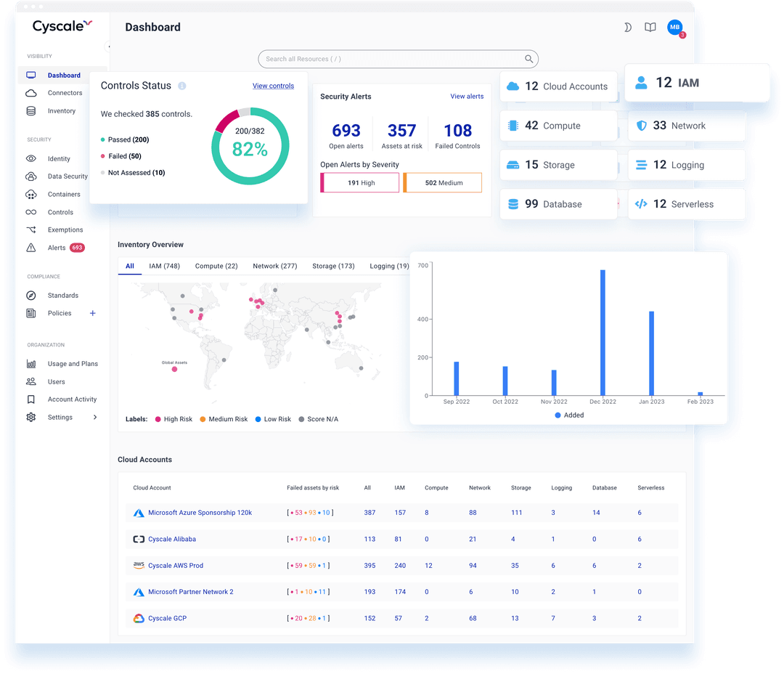The width and height of the screenshot is (784, 674).
Task: Open Inventory database icon in sidebar
Action: 31,111
